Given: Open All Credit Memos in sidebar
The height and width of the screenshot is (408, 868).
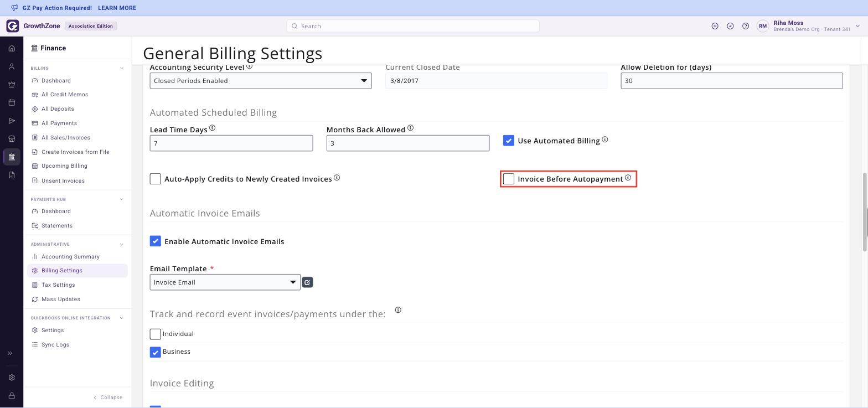Looking at the screenshot, I should point(65,95).
